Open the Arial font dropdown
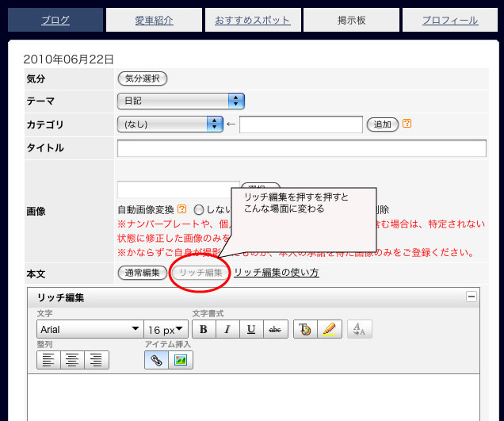 [x=90, y=329]
